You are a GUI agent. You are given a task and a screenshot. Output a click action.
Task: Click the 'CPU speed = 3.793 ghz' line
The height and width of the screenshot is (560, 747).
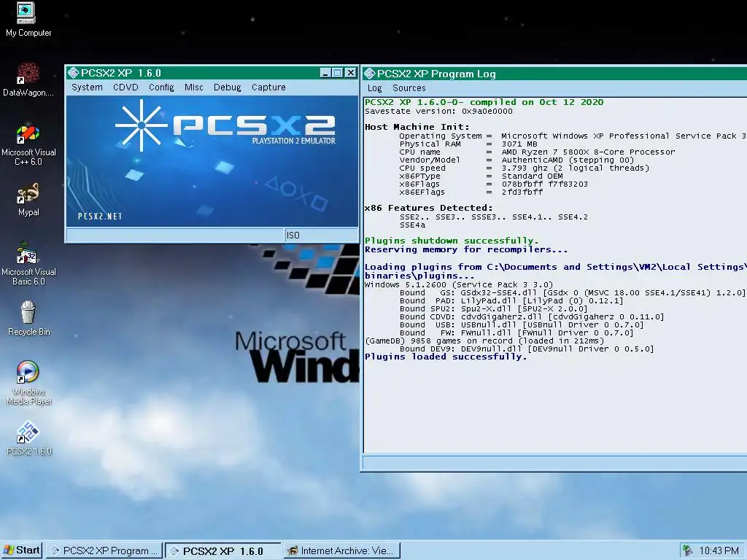524,168
